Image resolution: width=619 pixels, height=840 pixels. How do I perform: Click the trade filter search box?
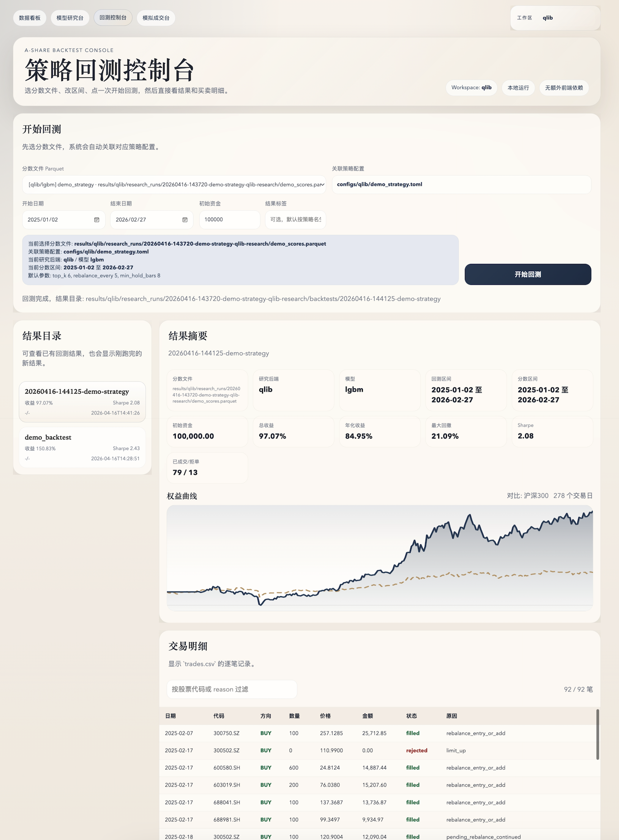click(231, 689)
